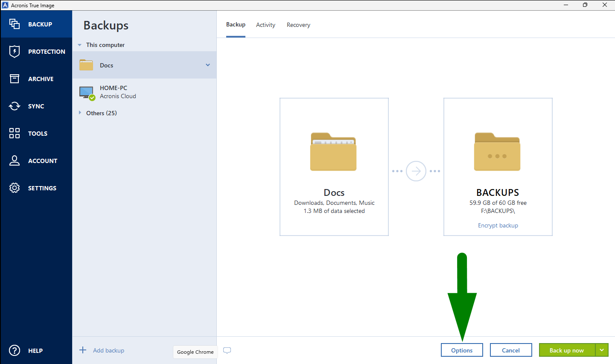The image size is (615, 364).
Task: Open the Back up now dropdown arrow
Action: click(x=602, y=350)
